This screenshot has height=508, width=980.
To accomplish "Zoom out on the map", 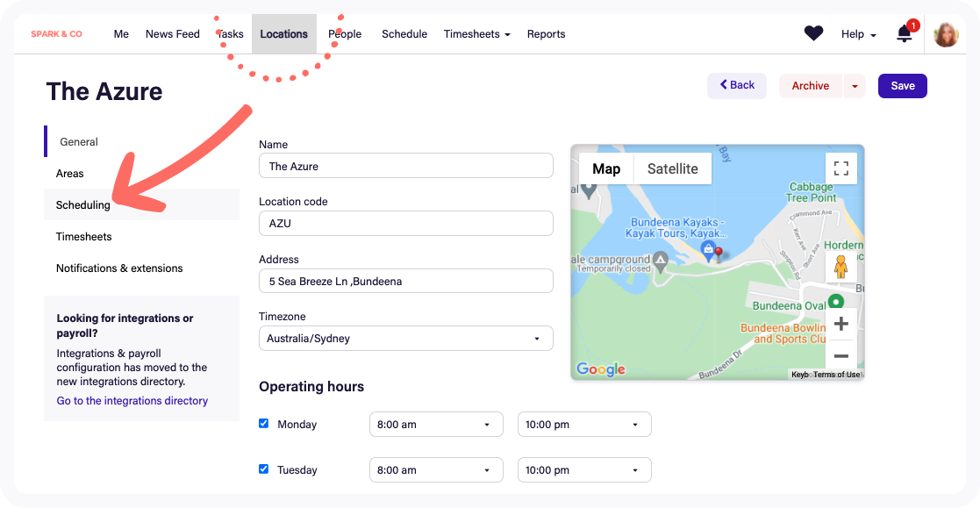I will 841,355.
